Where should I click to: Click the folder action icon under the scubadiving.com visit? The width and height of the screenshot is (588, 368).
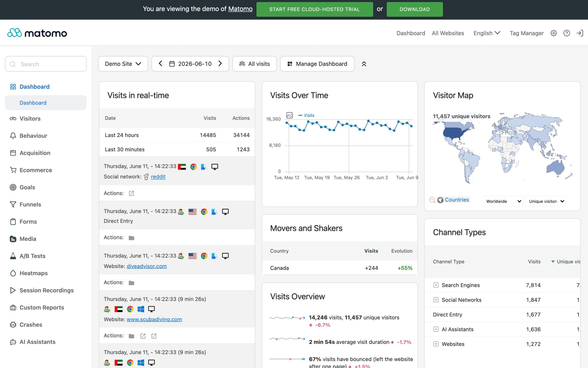(131, 336)
